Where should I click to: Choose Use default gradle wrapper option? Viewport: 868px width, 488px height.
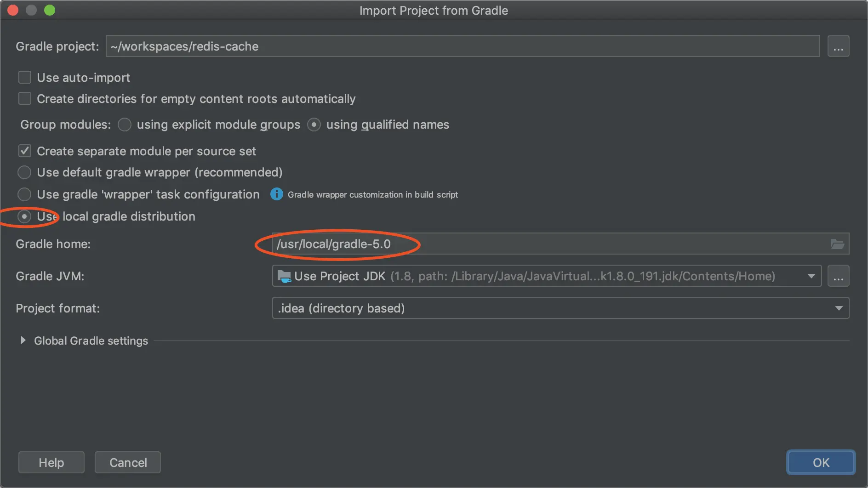(x=24, y=172)
